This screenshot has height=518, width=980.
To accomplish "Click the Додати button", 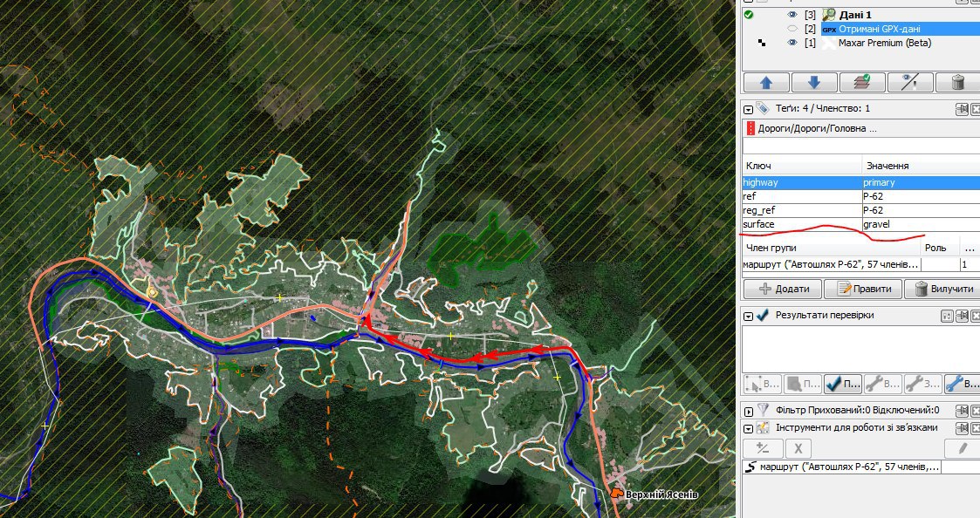I will tap(783, 289).
